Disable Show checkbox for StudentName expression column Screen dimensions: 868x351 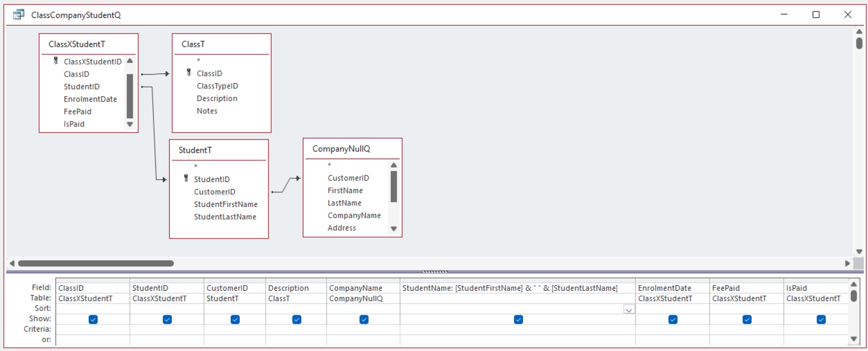point(518,319)
